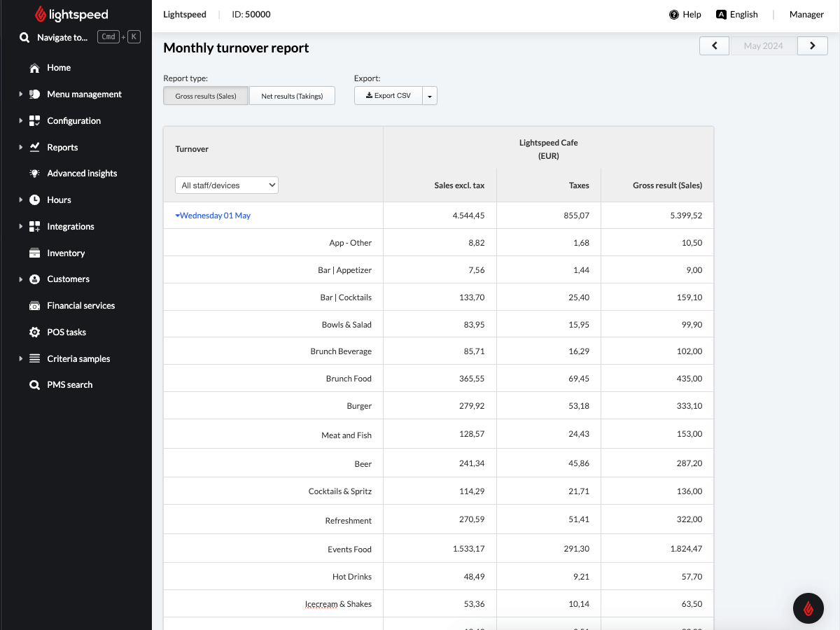Click the Hot Drinks row label
The height and width of the screenshot is (630, 840).
click(x=352, y=577)
